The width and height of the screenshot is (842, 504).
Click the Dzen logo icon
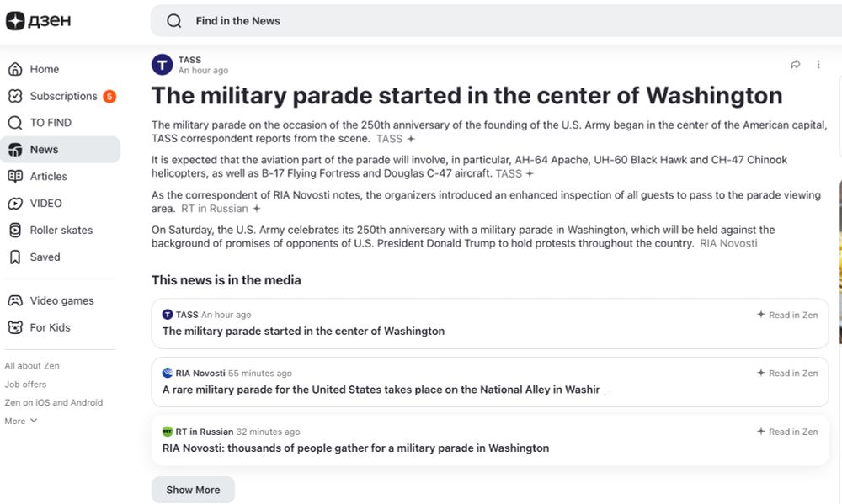click(15, 21)
